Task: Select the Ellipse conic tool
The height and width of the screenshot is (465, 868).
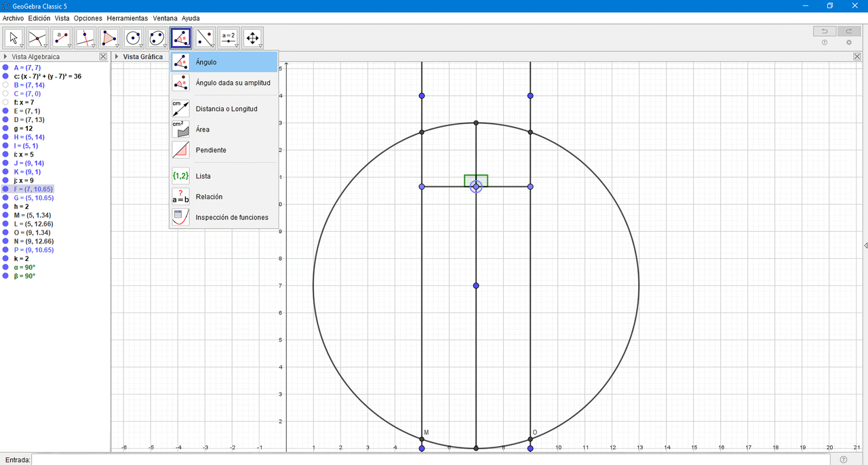Action: (157, 37)
